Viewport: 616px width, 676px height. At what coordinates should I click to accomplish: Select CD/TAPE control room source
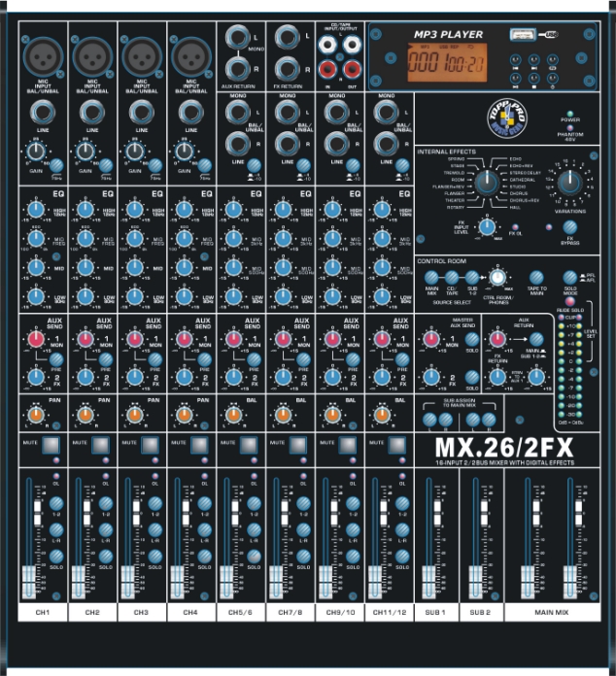click(x=452, y=278)
